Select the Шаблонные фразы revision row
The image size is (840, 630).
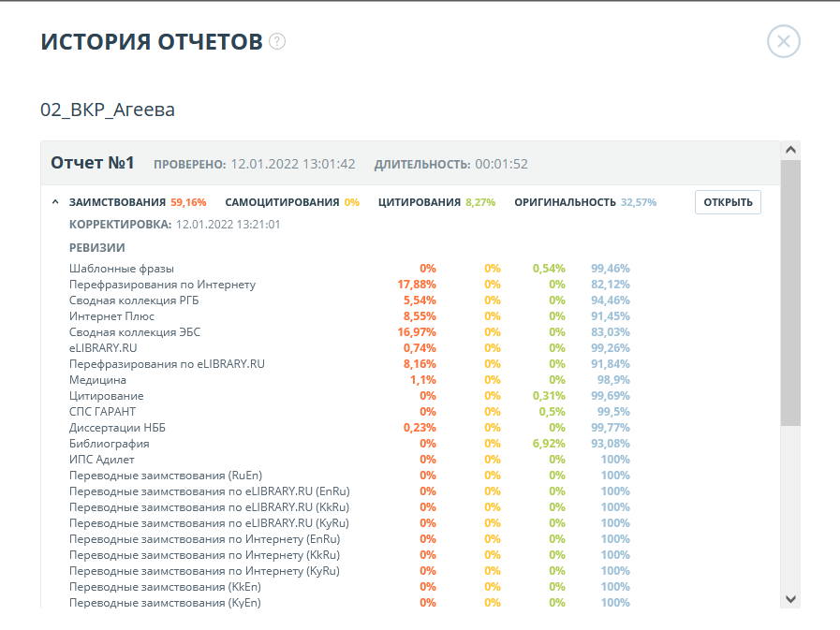(x=122, y=269)
